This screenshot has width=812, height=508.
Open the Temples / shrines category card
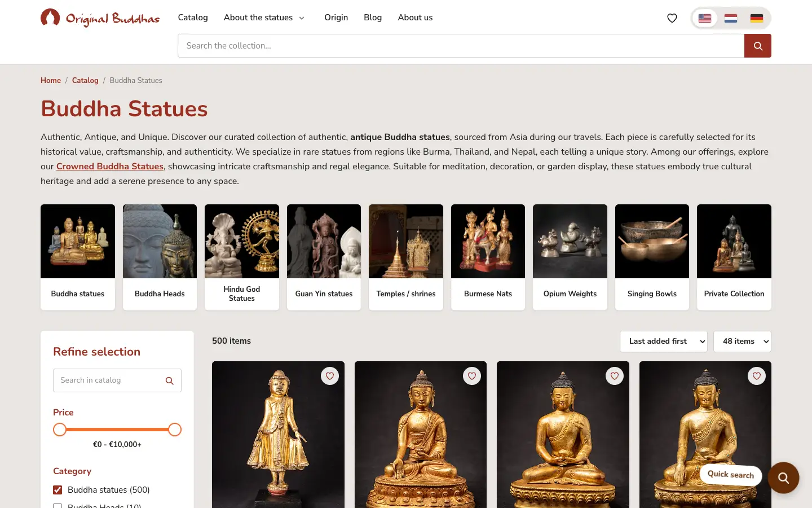coord(406,257)
